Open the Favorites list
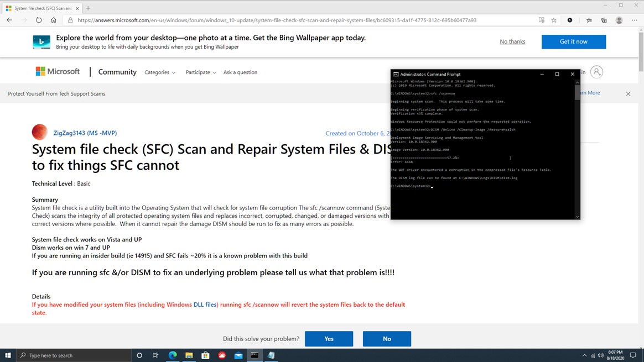This screenshot has height=362, width=644. 589,20
